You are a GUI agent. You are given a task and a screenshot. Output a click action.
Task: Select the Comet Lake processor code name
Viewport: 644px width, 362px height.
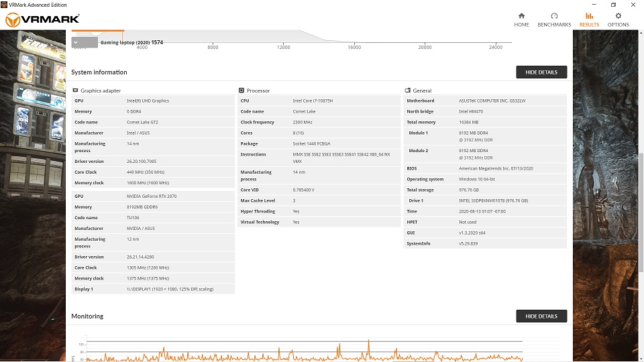[x=305, y=112]
